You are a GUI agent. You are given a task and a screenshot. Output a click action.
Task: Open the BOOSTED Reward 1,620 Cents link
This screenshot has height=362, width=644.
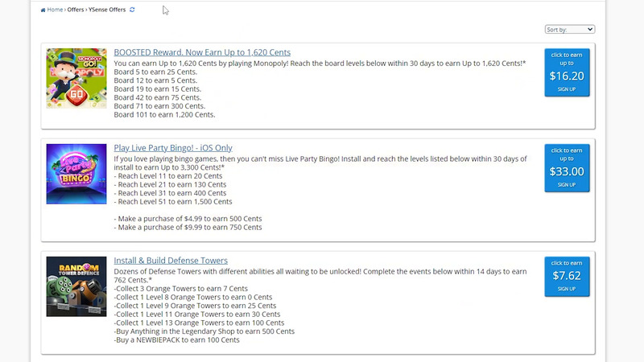coord(202,52)
